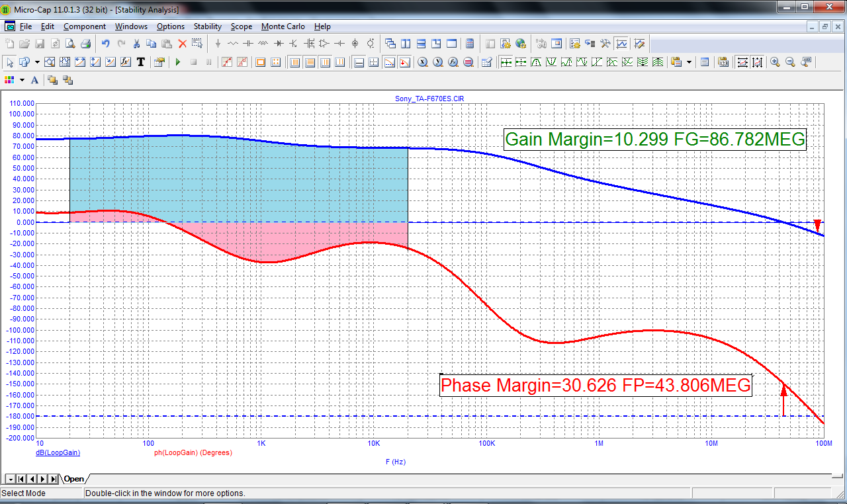This screenshot has height=504, width=847.
Task: Click the ph(LoopGain) (Degrees) curve label
Action: [x=193, y=453]
